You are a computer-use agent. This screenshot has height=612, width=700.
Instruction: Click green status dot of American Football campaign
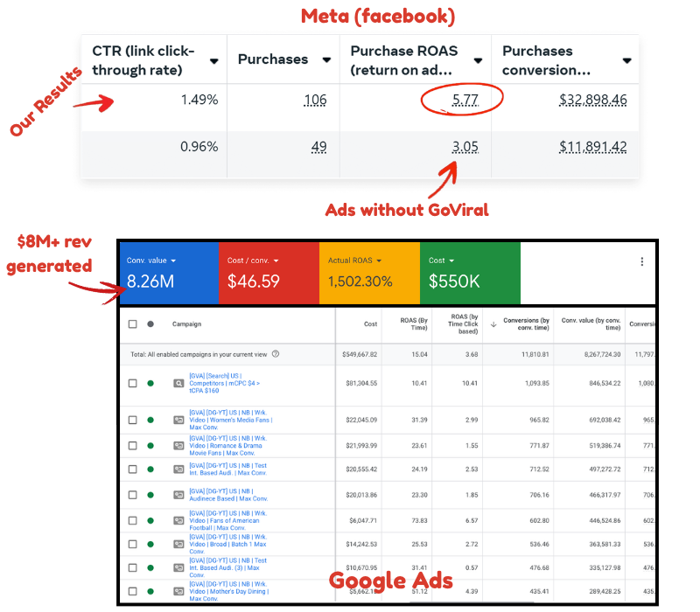point(150,520)
